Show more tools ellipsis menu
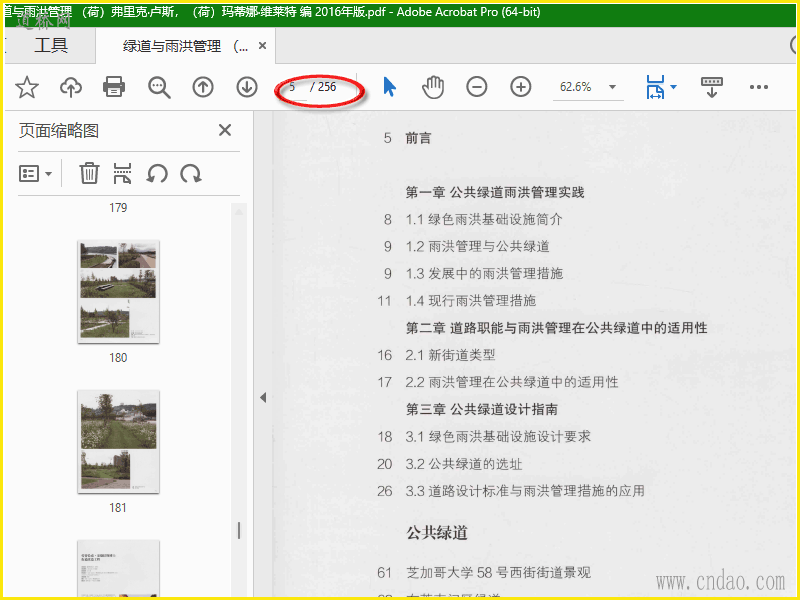The height and width of the screenshot is (600, 800). pos(759,87)
